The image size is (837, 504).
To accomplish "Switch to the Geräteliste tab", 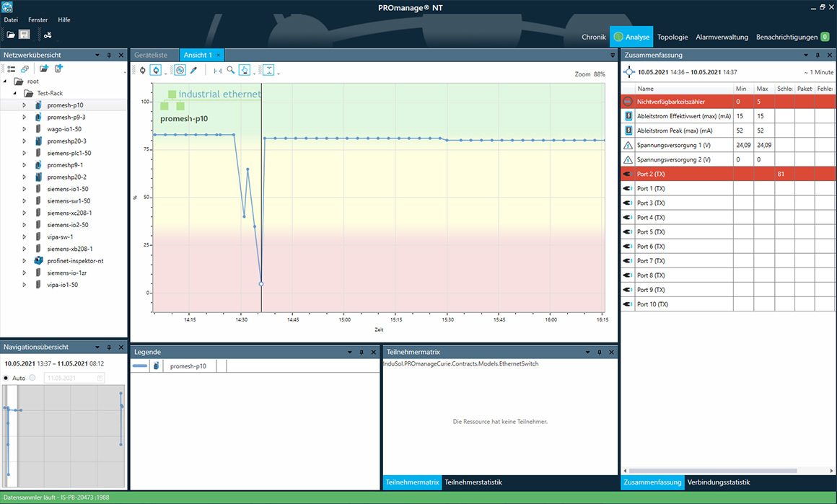I will click(x=151, y=55).
